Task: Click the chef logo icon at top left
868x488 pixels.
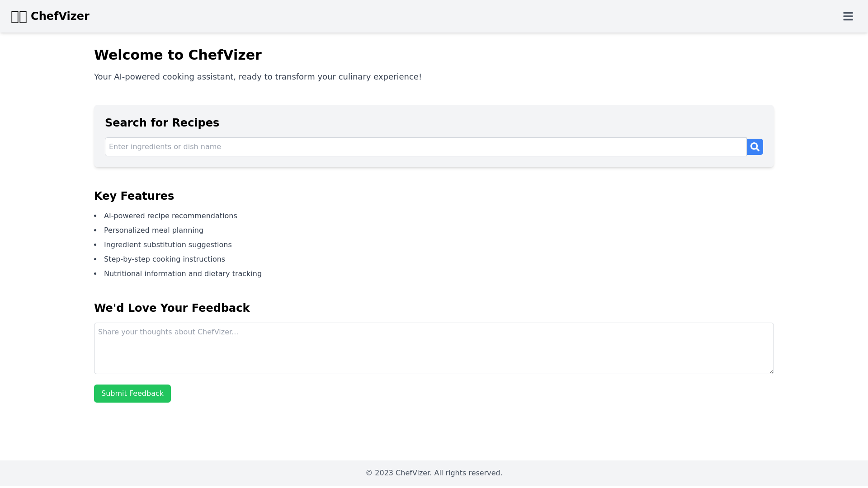Action: coord(19,16)
